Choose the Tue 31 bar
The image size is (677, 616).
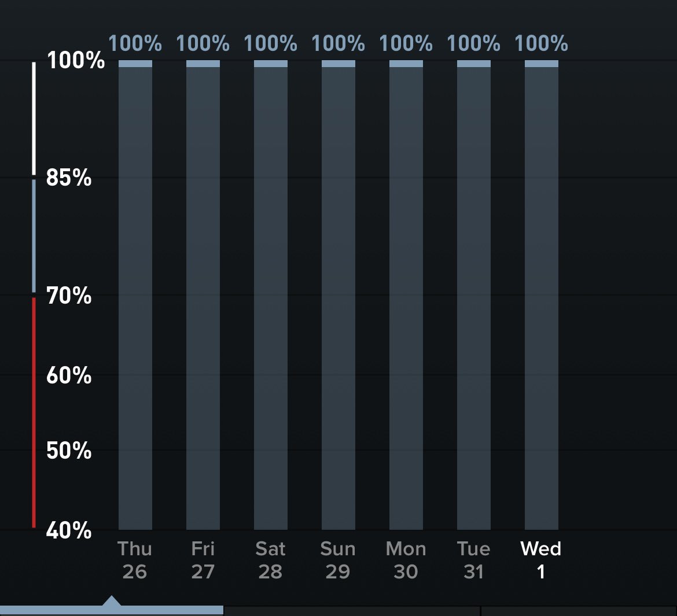point(474,295)
